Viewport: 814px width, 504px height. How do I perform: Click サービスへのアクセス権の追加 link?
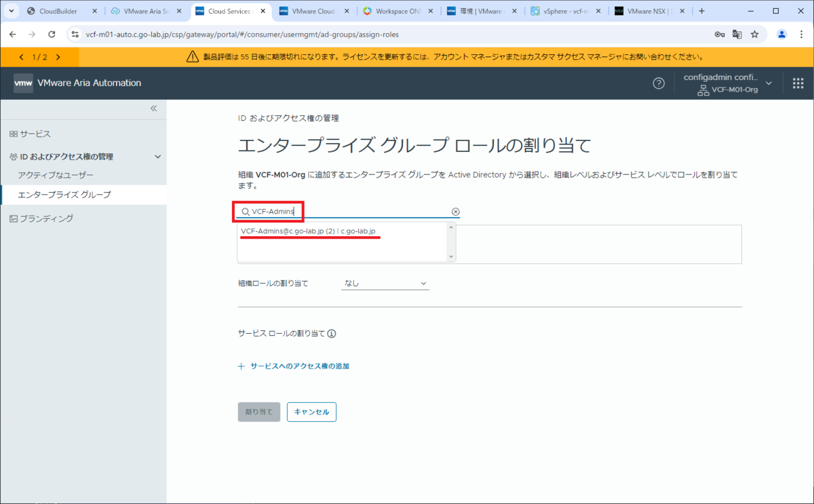[299, 366]
